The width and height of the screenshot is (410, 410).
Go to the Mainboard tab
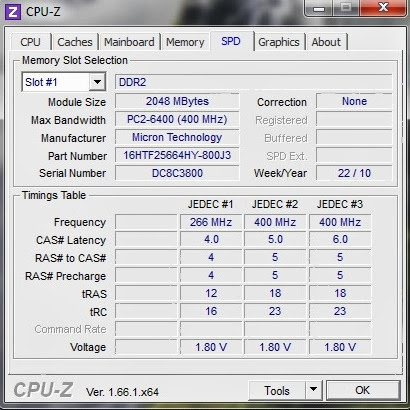[129, 42]
